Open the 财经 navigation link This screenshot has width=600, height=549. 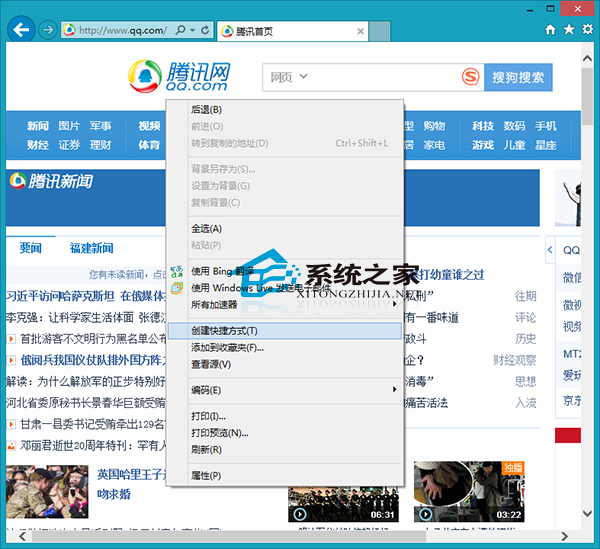click(38, 145)
